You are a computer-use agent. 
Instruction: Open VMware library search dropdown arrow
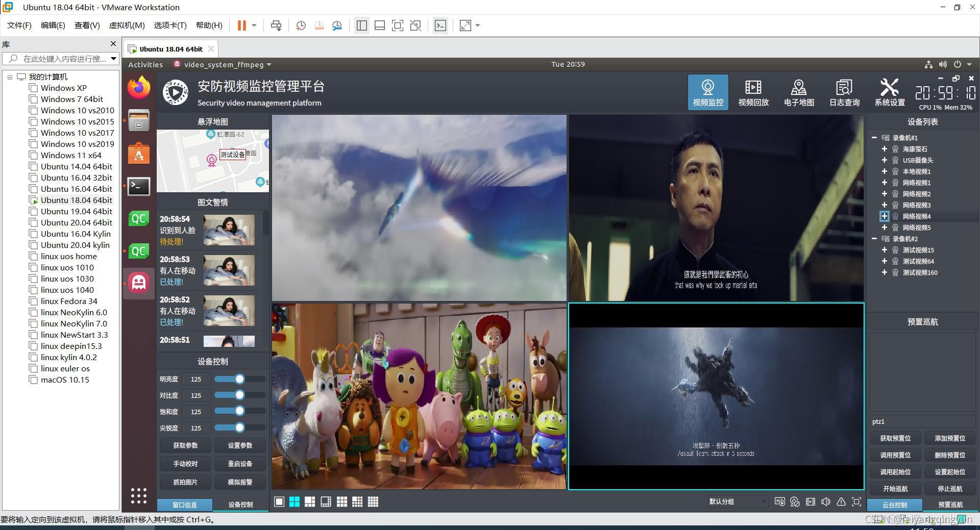point(113,59)
